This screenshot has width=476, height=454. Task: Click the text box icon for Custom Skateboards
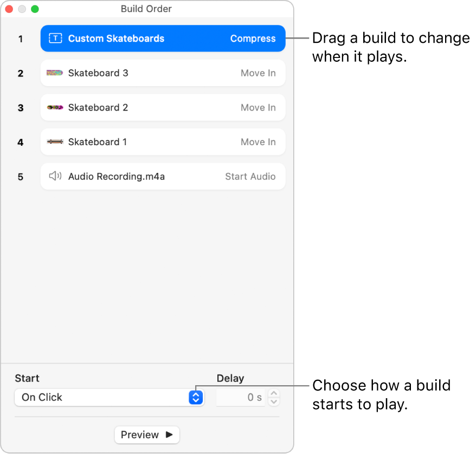pyautogui.click(x=55, y=38)
